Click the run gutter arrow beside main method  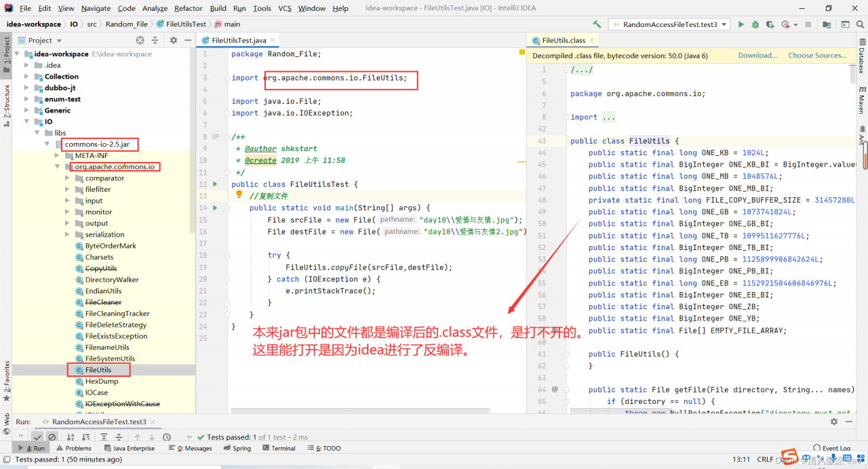click(x=215, y=207)
